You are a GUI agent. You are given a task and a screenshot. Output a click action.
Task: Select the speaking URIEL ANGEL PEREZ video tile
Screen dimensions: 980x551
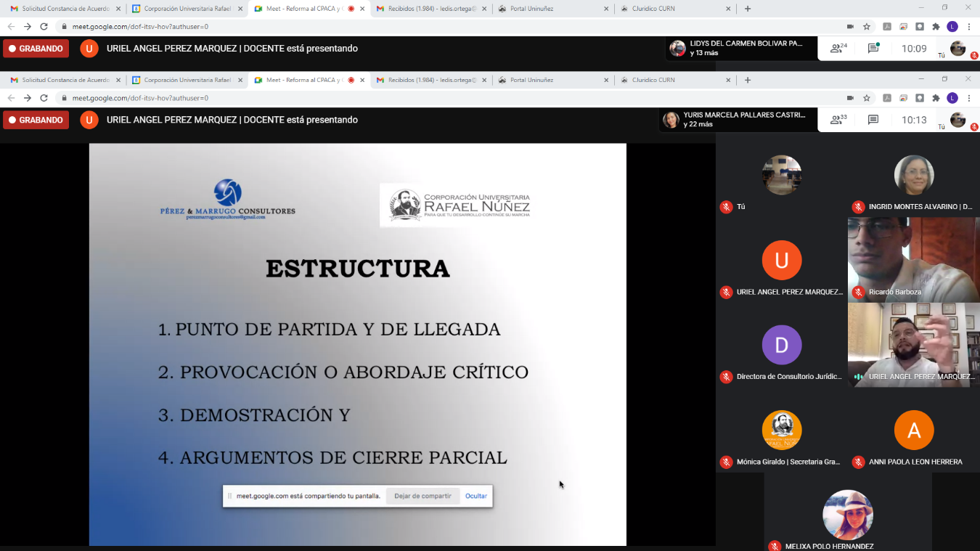pyautogui.click(x=913, y=344)
